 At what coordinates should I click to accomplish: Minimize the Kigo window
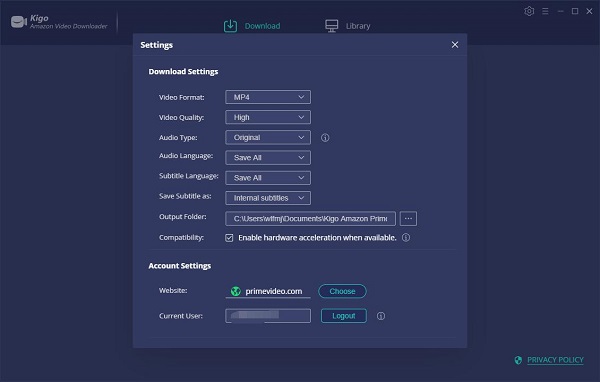coord(560,11)
